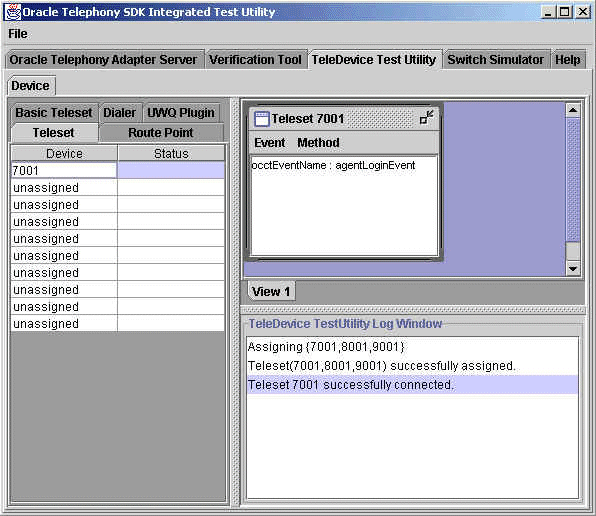596x516 pixels.
Task: Open the UWQ Plugin tab
Action: (181, 113)
